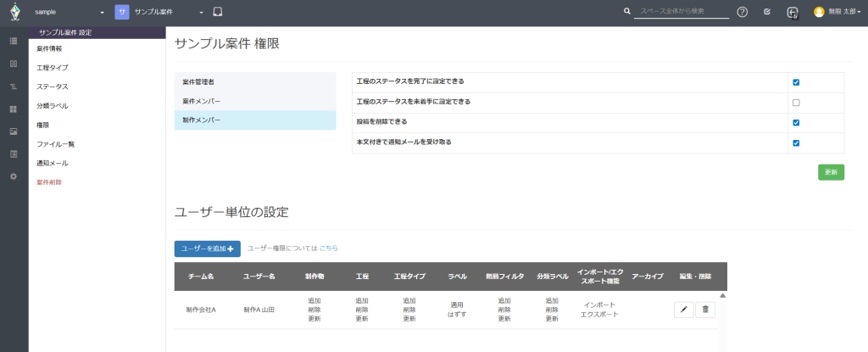The width and height of the screenshot is (868, 352).
Task: Click the pencil edit icon for 制作A 山田
Action: [x=683, y=310]
